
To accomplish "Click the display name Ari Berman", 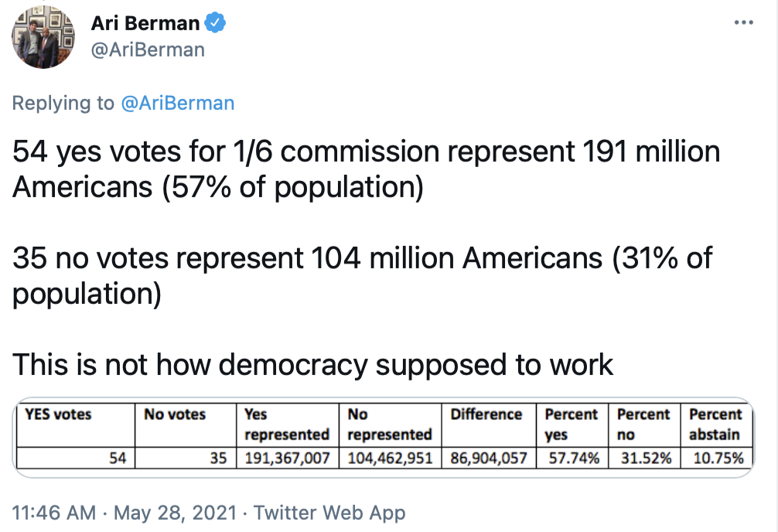I will click(145, 24).
